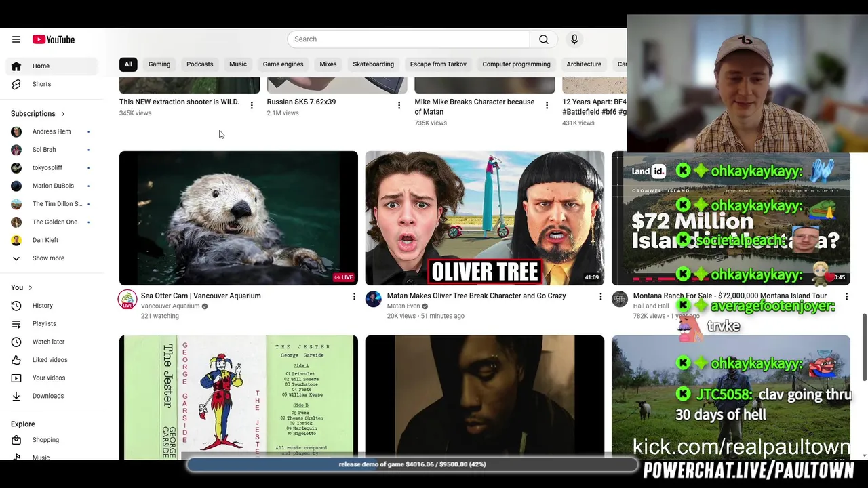Open Matan Makes Oliver Tree video title
The height and width of the screenshot is (488, 868).
point(476,296)
